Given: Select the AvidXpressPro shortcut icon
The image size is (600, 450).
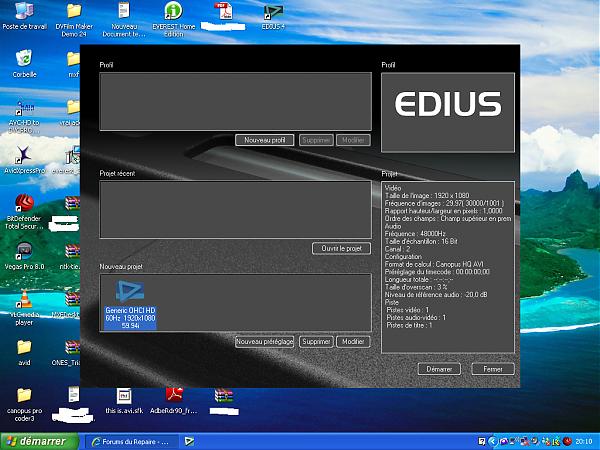Looking at the screenshot, I should tap(24, 160).
